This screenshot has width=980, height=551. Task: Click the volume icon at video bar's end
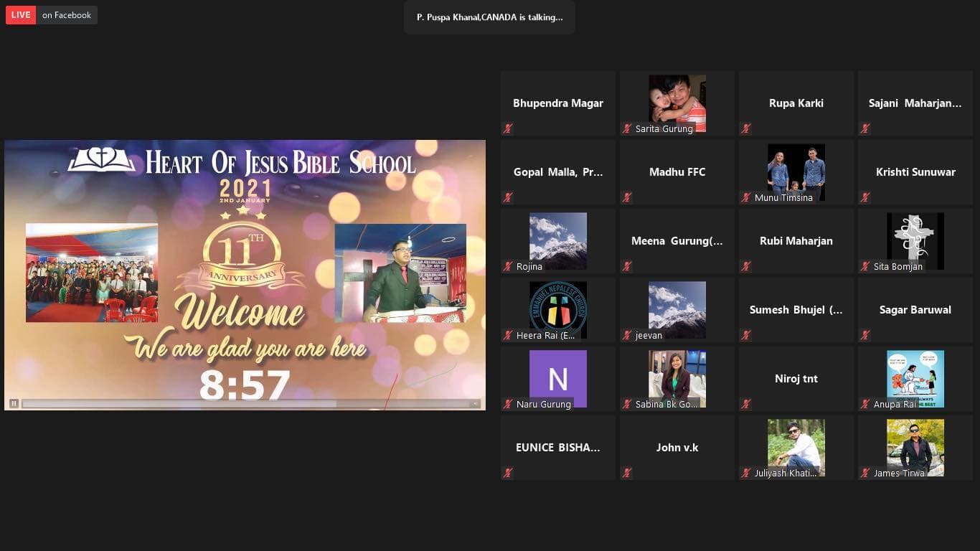(x=475, y=403)
